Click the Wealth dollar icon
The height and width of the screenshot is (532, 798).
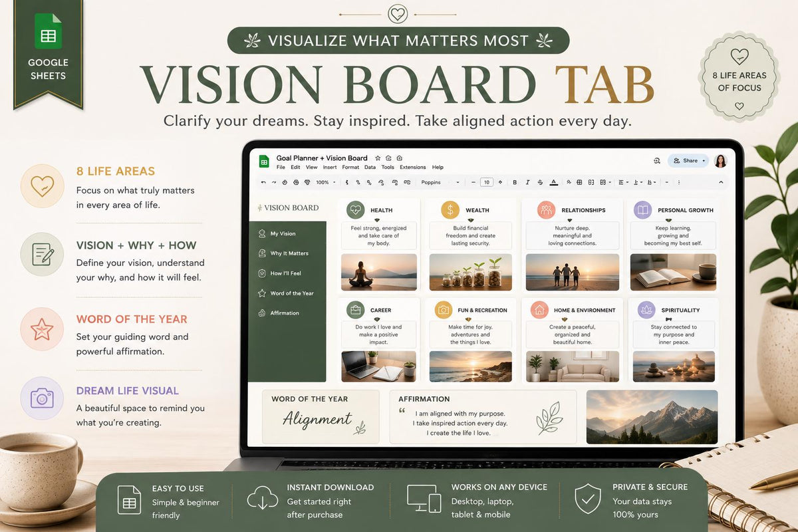(x=450, y=210)
